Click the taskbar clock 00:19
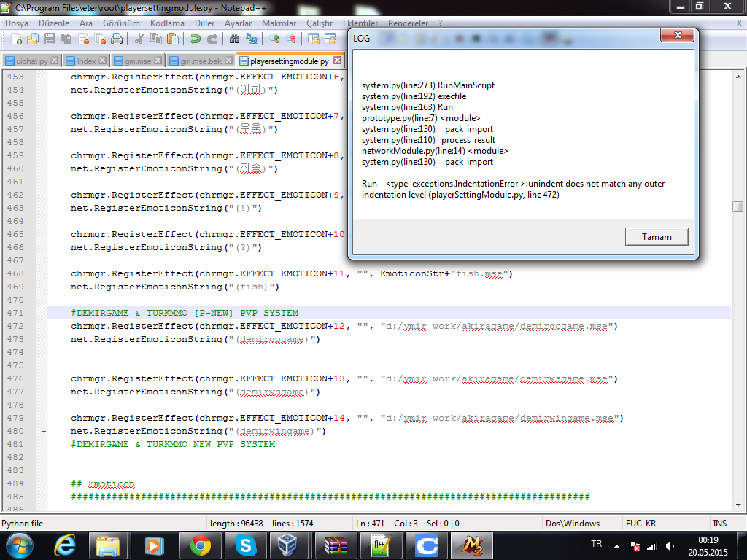The image size is (747, 560). click(x=708, y=546)
